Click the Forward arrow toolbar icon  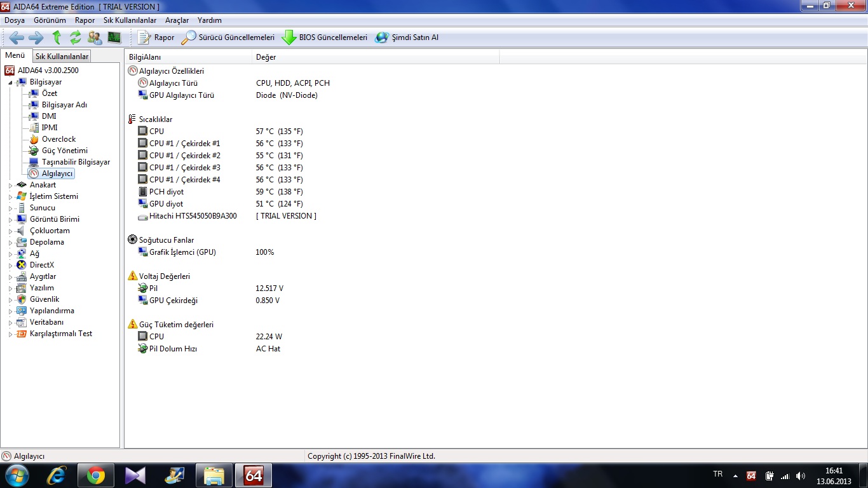36,37
